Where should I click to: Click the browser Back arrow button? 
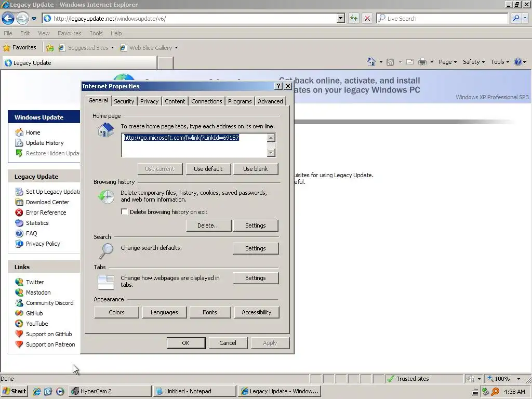8,18
